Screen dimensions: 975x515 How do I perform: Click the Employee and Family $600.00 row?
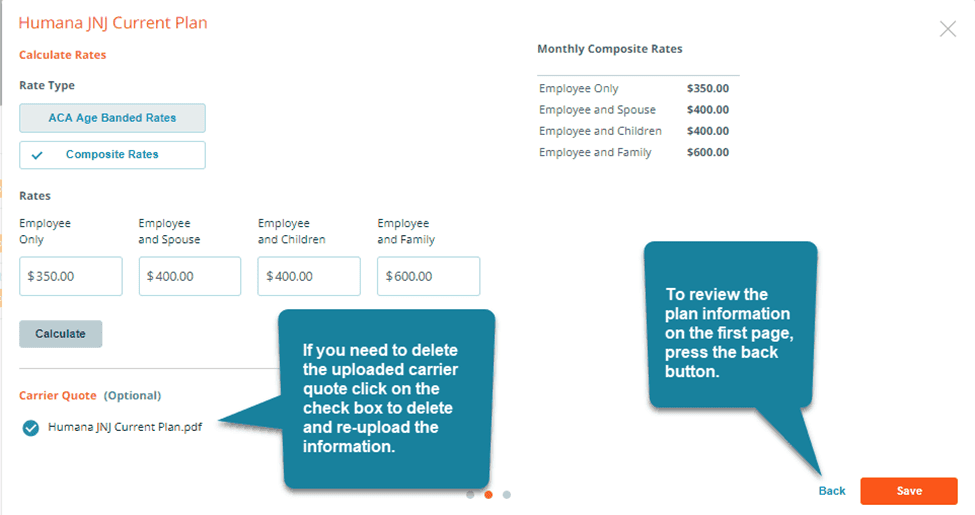[634, 152]
